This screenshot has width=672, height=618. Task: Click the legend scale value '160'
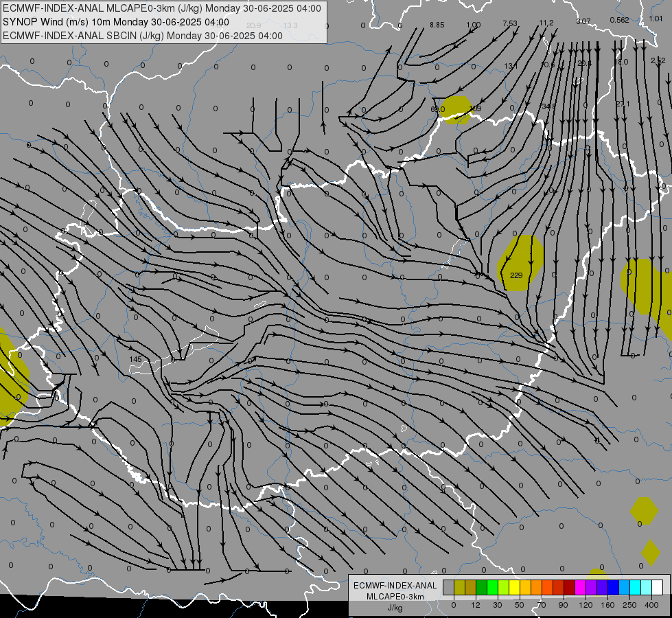pos(607,605)
